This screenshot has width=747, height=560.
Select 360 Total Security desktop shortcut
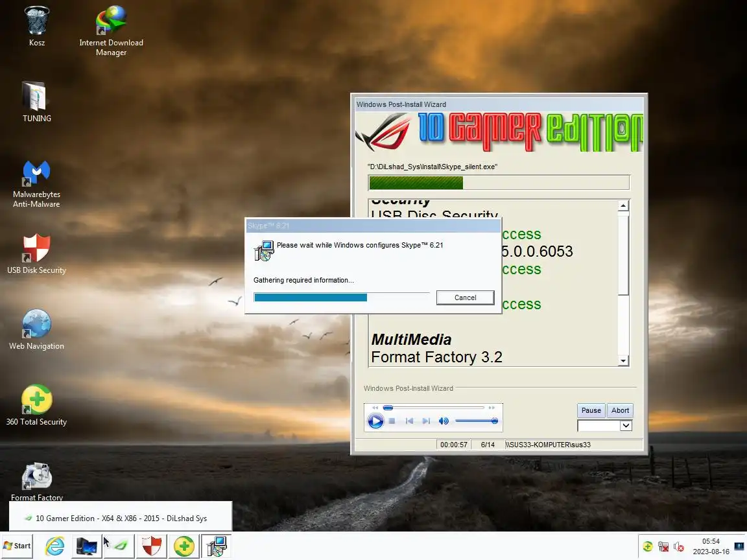click(37, 405)
